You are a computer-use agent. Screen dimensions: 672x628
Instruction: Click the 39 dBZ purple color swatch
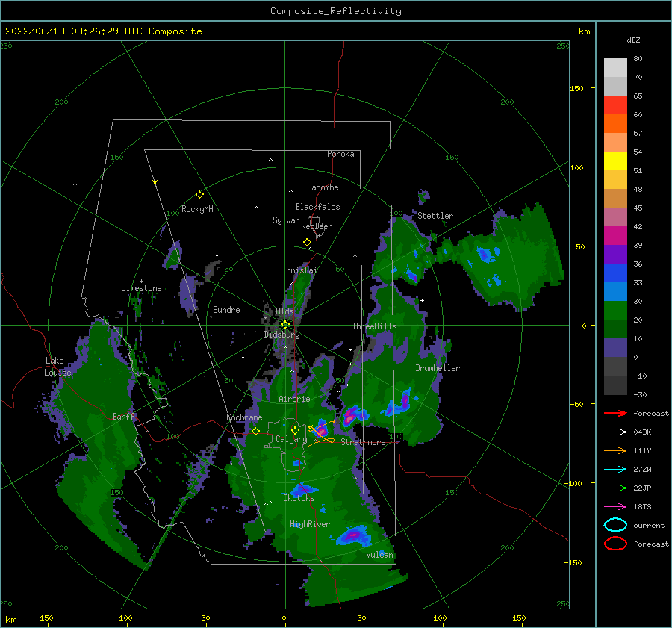coord(615,254)
